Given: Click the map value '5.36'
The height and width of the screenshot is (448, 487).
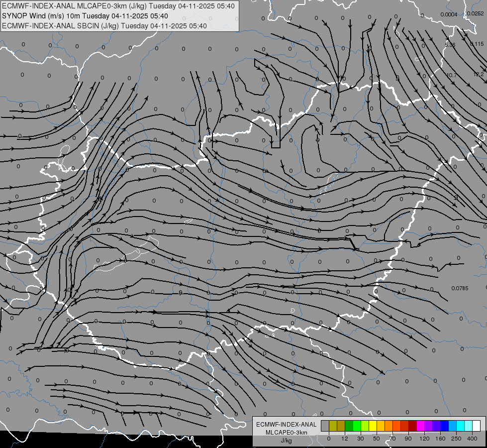Looking at the screenshot, I should point(450,45).
